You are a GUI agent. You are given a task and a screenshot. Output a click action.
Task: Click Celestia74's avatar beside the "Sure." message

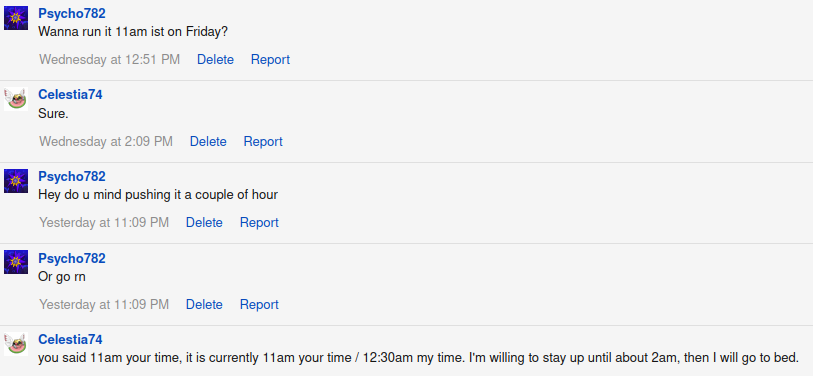click(16, 99)
